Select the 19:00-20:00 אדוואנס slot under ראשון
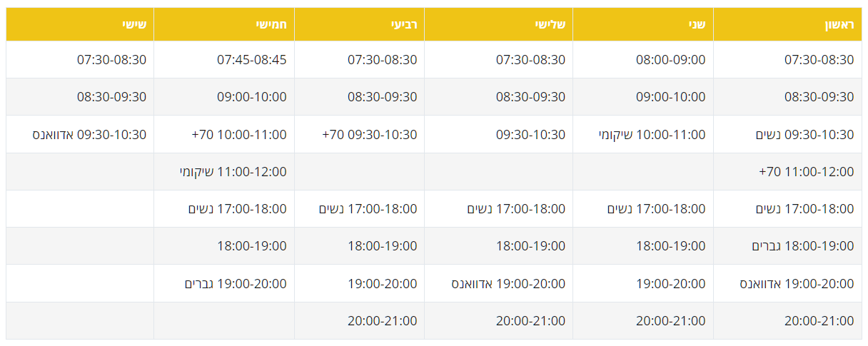Screen dimensions: 868x346 tap(796, 284)
